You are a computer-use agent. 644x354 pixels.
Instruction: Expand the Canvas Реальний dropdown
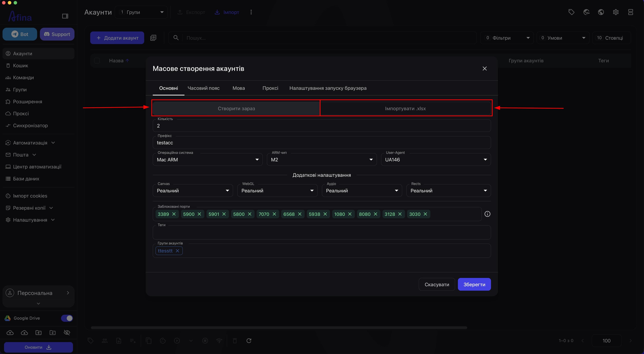pos(193,191)
